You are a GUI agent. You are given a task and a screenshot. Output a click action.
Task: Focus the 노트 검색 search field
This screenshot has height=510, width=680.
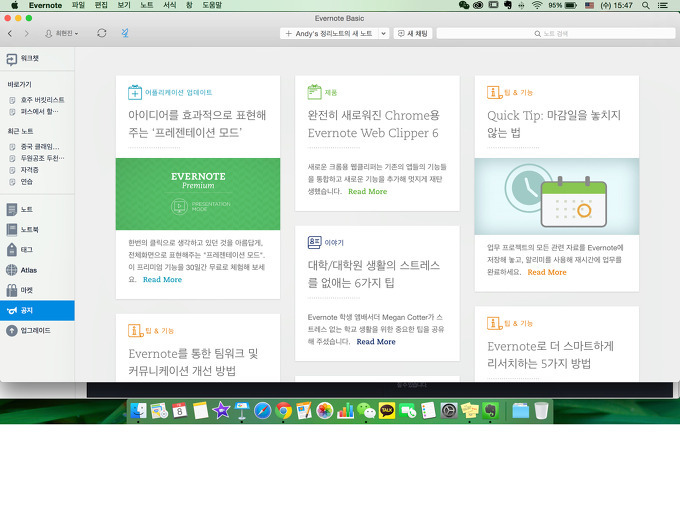(x=556, y=33)
